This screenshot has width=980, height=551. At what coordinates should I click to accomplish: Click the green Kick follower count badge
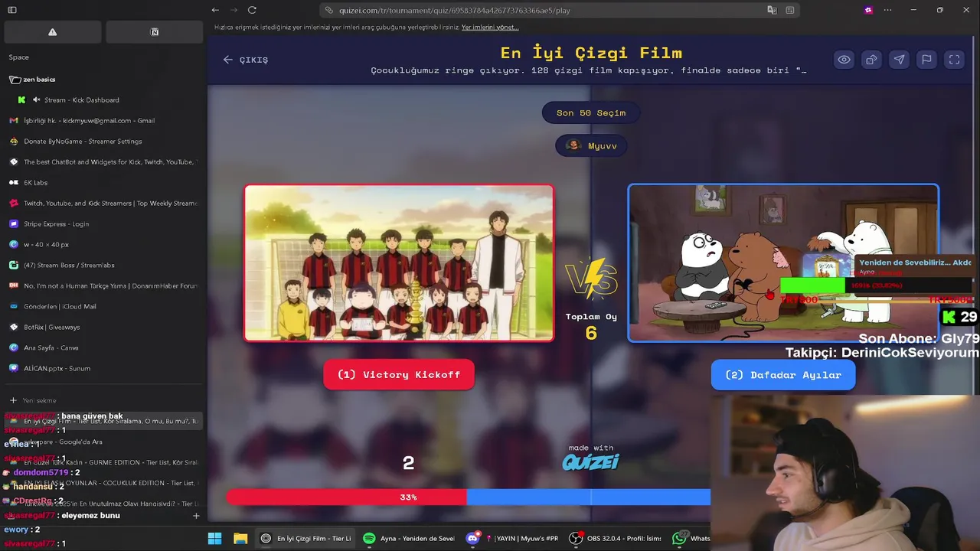click(960, 317)
